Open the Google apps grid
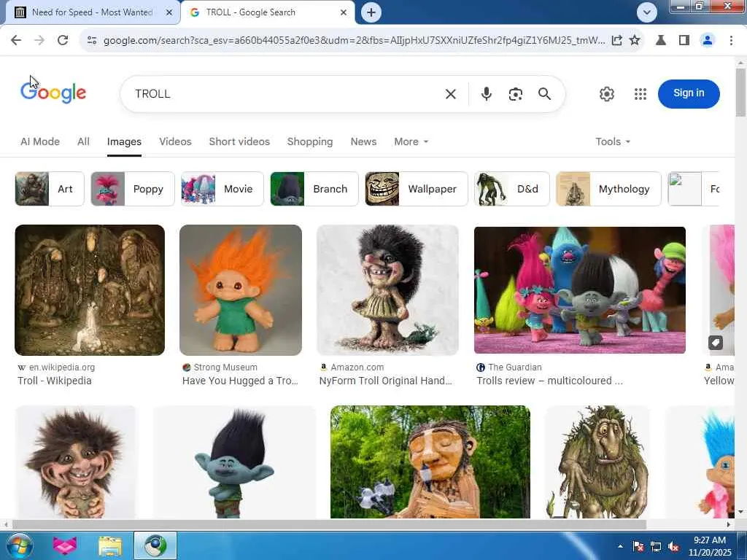Viewport: 747px width, 560px height. (x=640, y=94)
